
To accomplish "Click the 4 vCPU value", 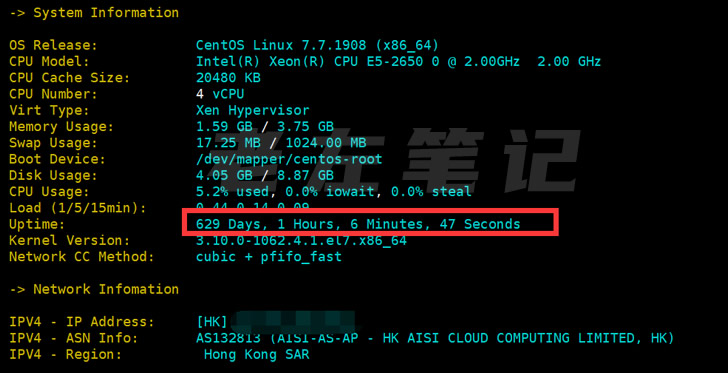I will (220, 94).
